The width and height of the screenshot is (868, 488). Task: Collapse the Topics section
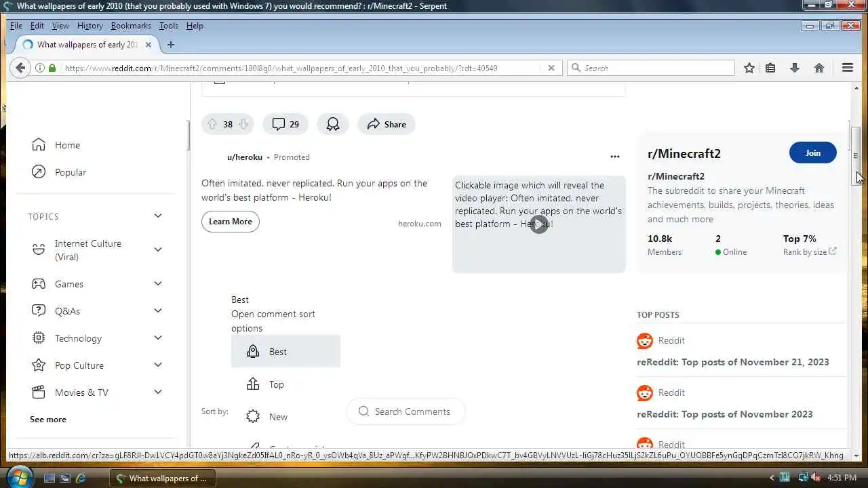tap(158, 216)
